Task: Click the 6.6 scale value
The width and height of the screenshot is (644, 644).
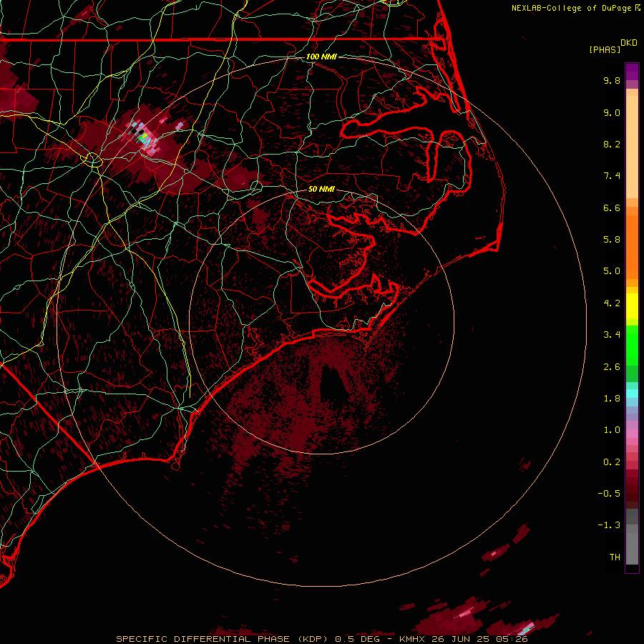Action: [612, 208]
